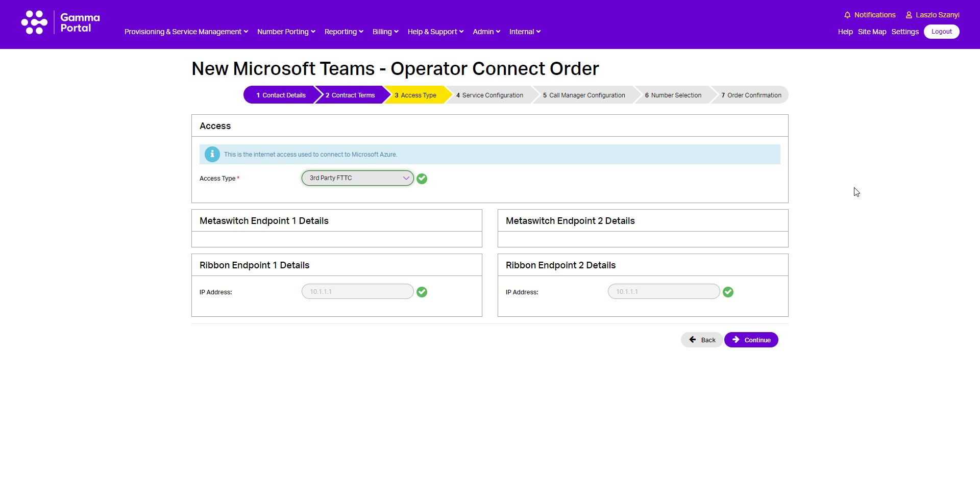The width and height of the screenshot is (980, 478).
Task: Click the user profile icon beside Laszlo Szanyi
Action: tap(909, 15)
